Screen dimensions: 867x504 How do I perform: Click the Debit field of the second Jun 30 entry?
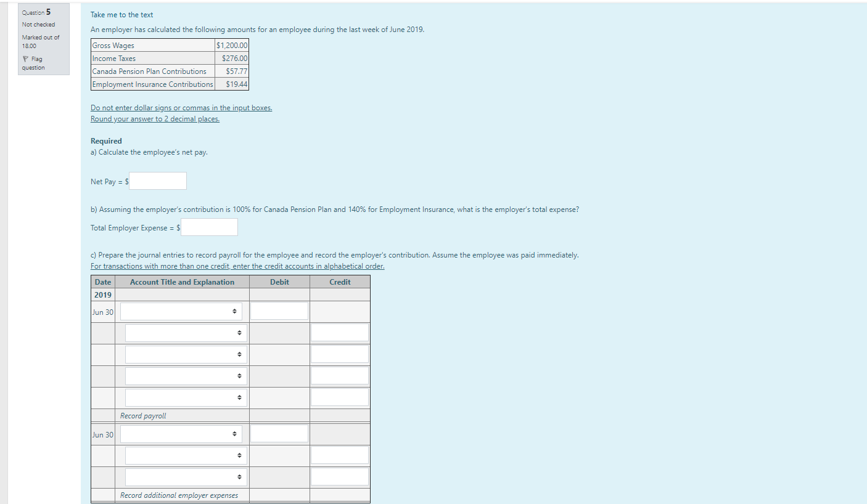[279, 433]
